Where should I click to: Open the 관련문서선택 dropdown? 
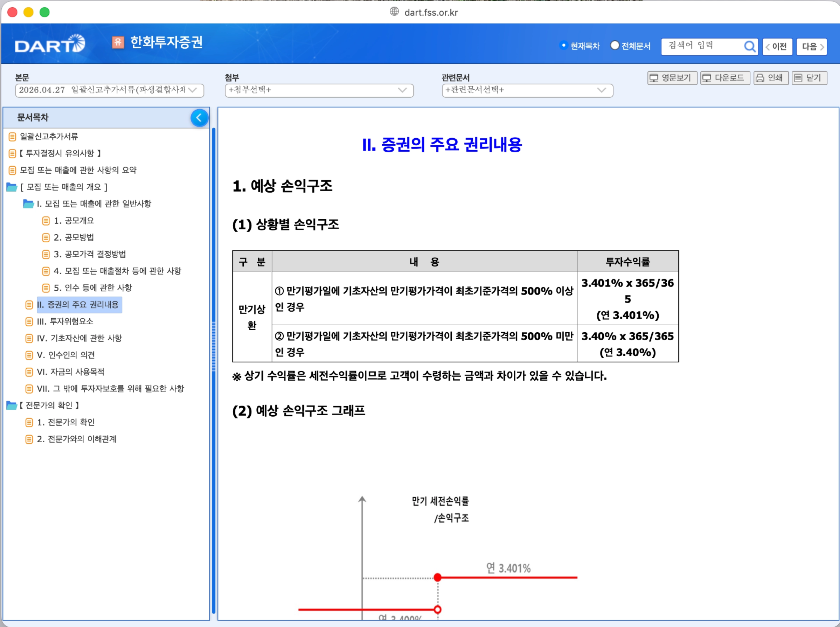tap(527, 90)
